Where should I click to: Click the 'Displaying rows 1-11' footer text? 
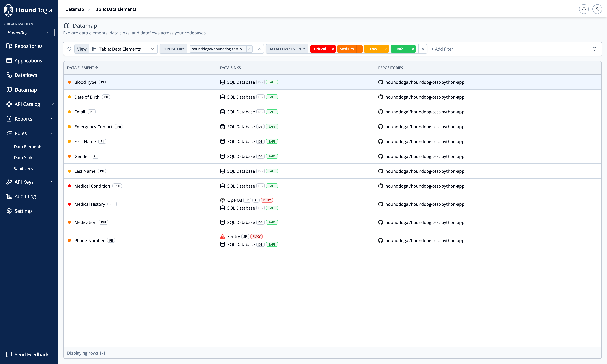pos(87,353)
